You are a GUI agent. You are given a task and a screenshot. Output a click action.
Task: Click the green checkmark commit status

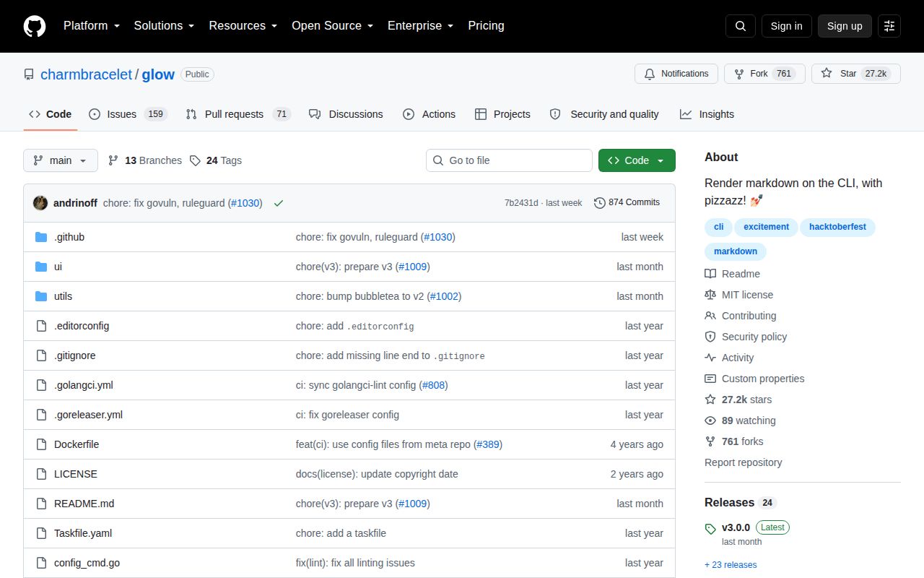pos(279,203)
